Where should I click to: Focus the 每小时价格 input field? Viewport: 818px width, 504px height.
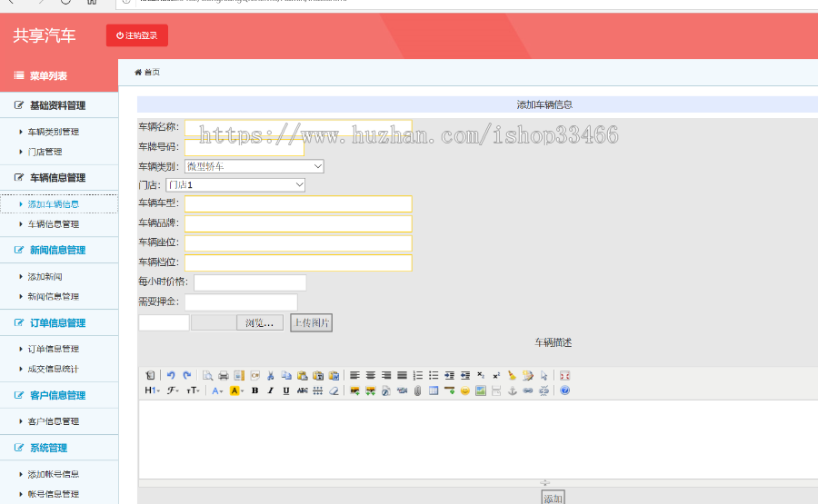(250, 282)
